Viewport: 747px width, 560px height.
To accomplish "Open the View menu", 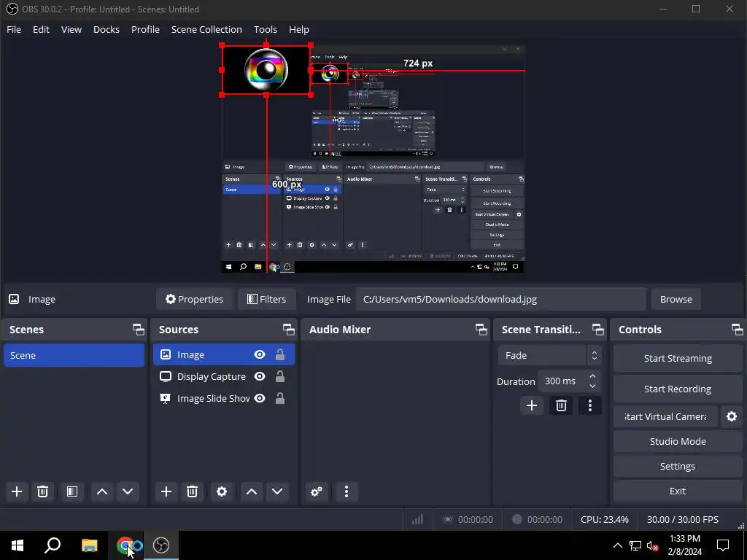I will click(71, 29).
